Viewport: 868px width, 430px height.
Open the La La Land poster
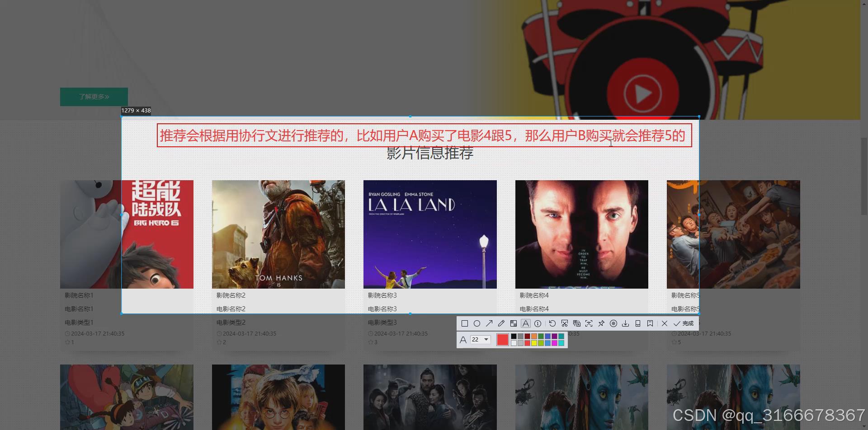click(430, 234)
